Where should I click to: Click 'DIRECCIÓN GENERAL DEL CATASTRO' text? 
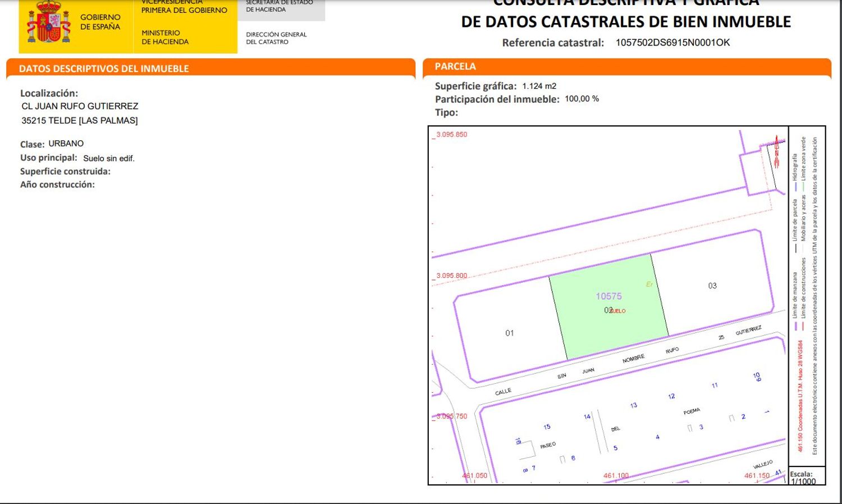point(276,38)
